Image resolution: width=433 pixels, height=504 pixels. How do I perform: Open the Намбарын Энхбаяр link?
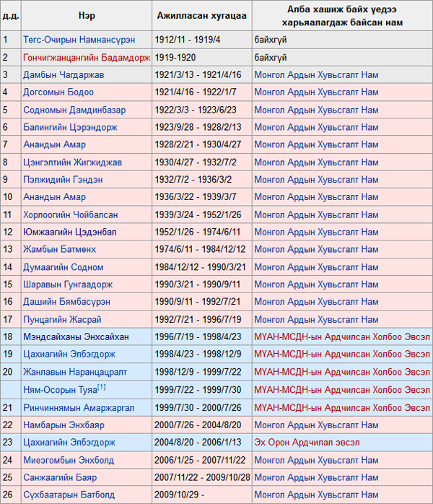pyautogui.click(x=64, y=425)
